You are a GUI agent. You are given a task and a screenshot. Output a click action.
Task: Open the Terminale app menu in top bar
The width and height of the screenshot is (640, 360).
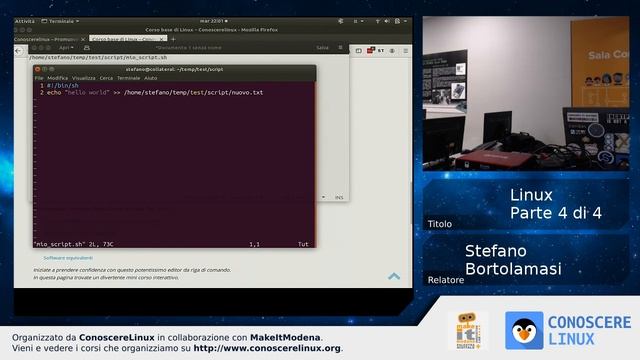60,21
